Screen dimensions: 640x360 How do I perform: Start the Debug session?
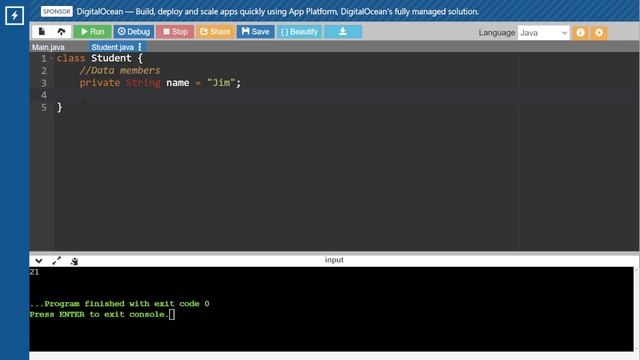coord(134,32)
